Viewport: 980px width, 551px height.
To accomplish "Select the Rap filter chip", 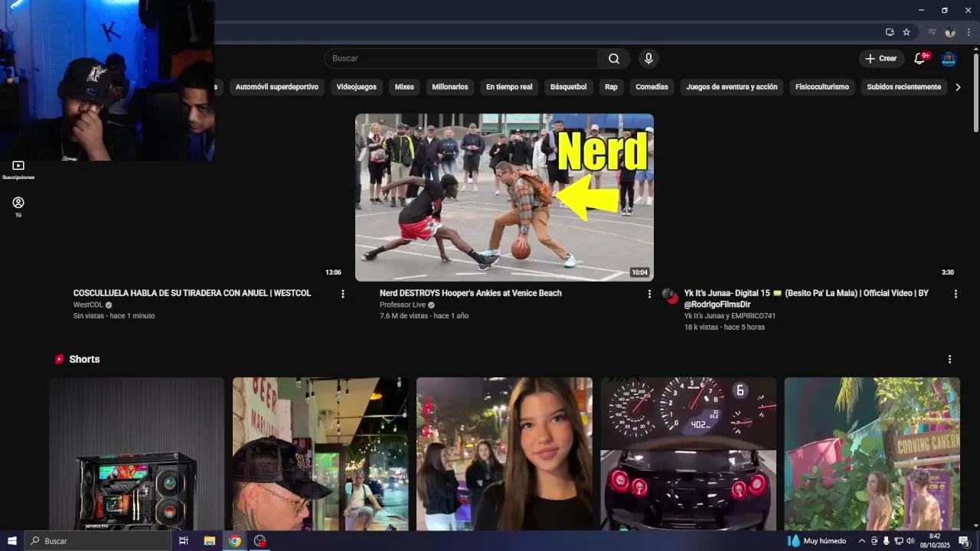I will (x=611, y=87).
